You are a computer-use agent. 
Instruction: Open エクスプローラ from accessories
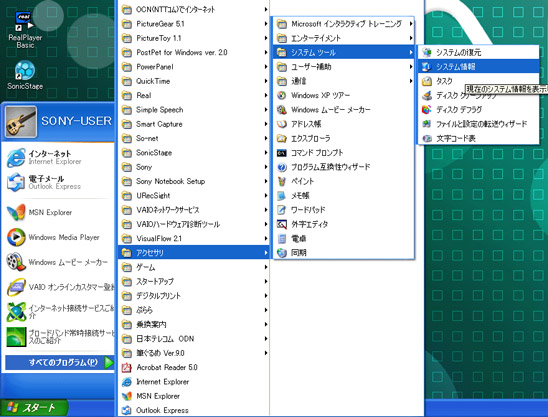pos(344,138)
